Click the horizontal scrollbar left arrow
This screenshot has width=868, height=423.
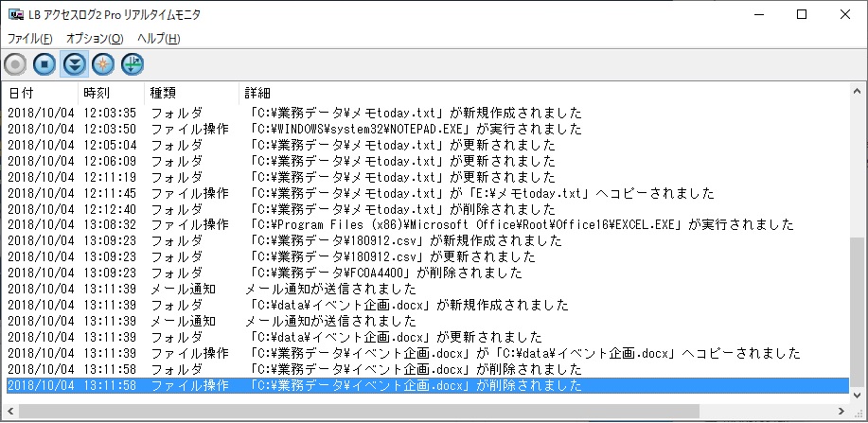click(x=12, y=412)
